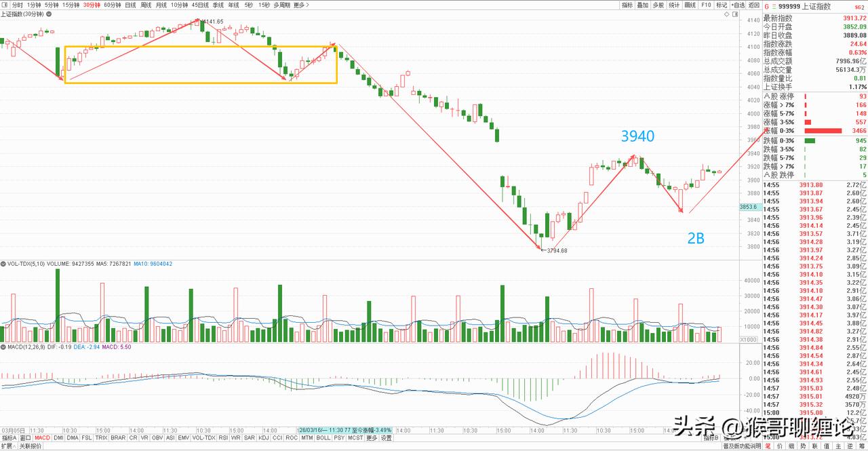Select the 笔 tick tab at bottom right
The width and height of the screenshot is (868, 451).
pyautogui.click(x=768, y=446)
